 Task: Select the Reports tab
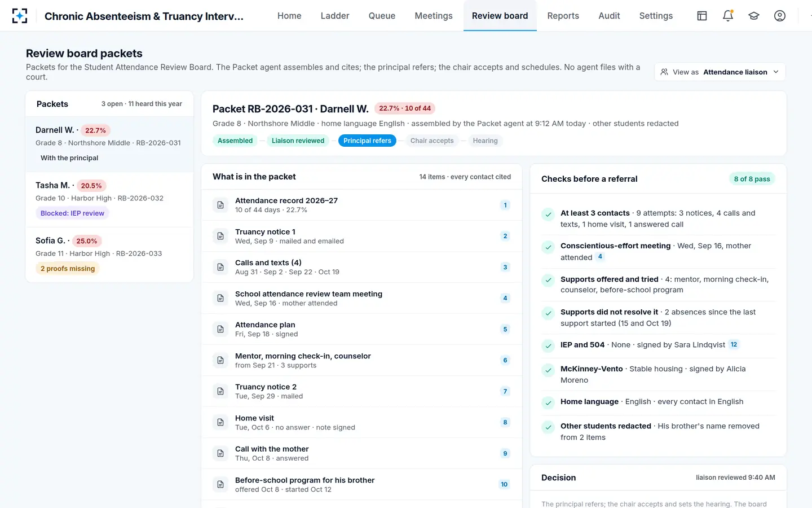[563, 16]
